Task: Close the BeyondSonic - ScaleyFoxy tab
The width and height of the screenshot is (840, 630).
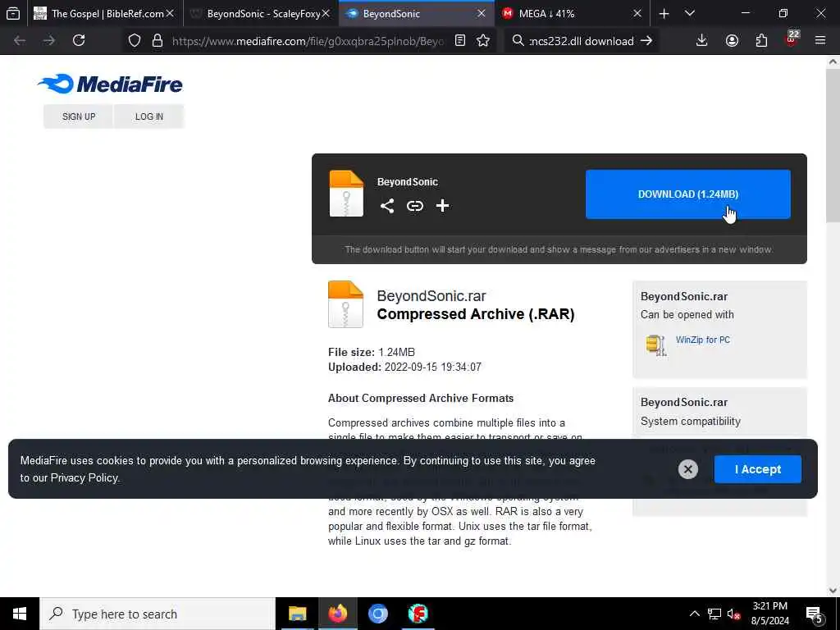Action: 326,13
